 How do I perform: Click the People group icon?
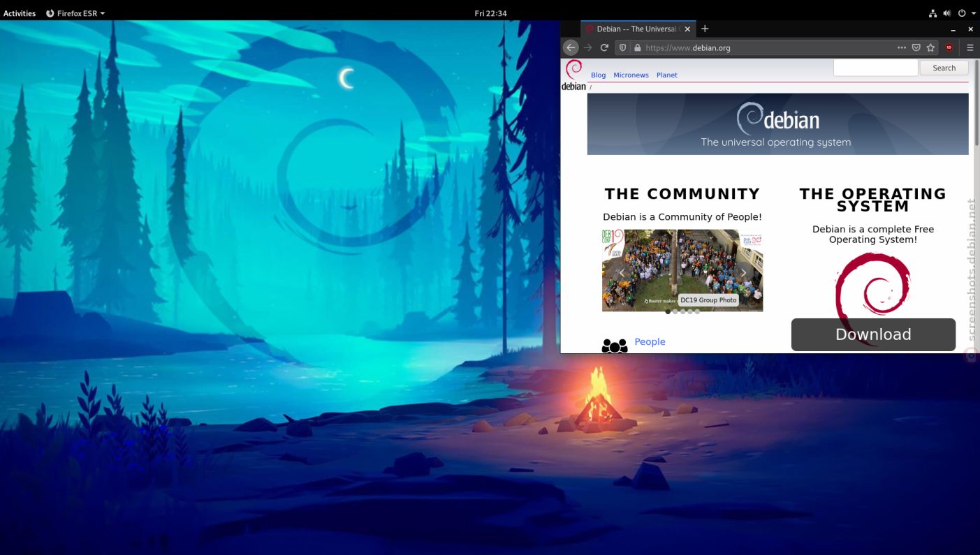tap(615, 346)
